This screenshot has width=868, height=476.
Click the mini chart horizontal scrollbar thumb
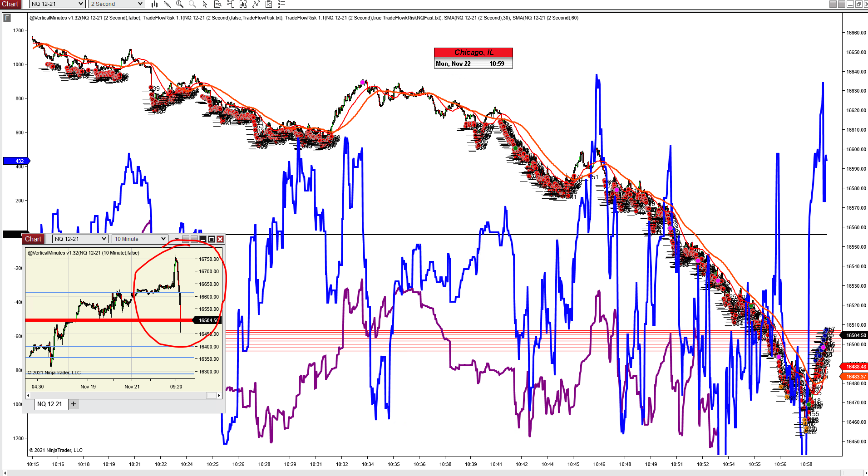pyautogui.click(x=212, y=396)
